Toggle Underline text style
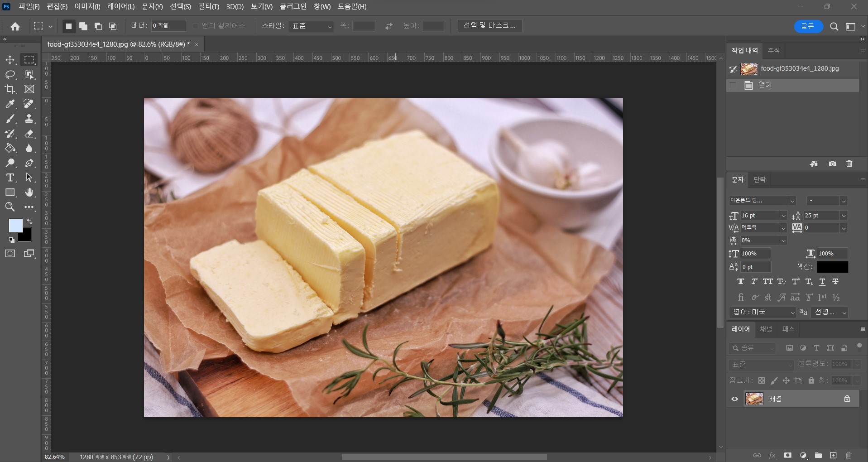The width and height of the screenshot is (868, 462). click(x=822, y=282)
